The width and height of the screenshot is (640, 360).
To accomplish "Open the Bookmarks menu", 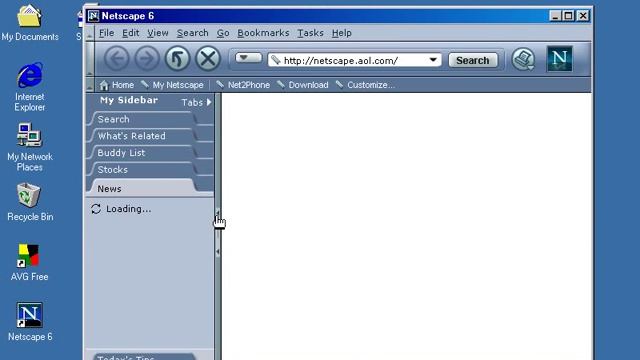I will (x=263, y=33).
